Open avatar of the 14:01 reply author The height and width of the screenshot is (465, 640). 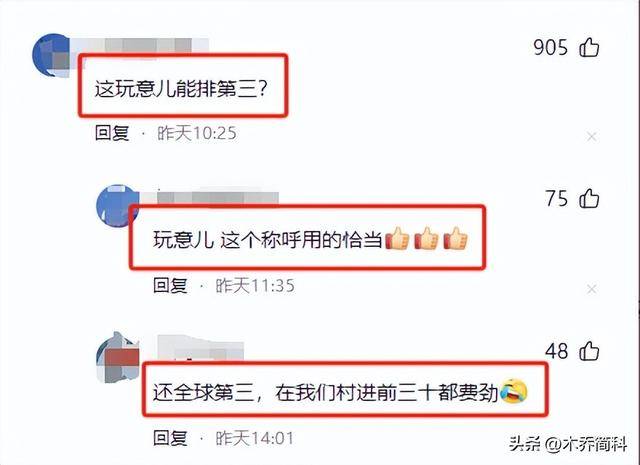118,358
